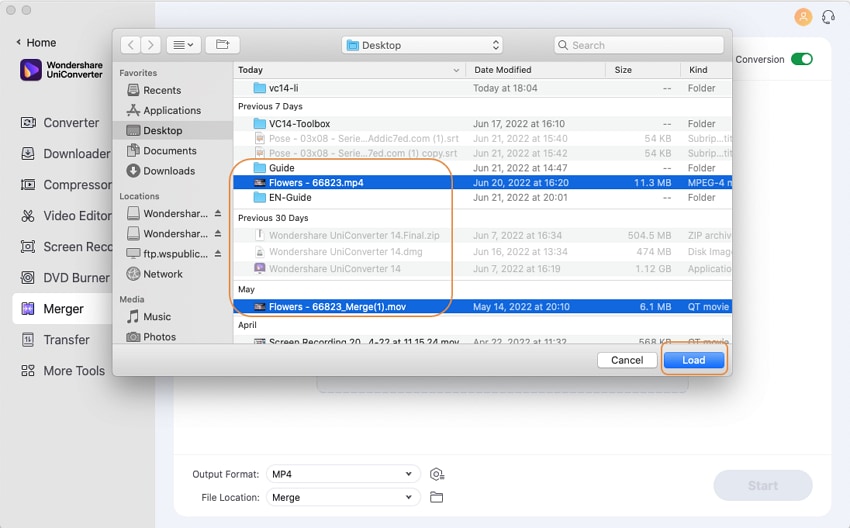
Task: Eject the first Wondershare volume
Action: point(217,214)
